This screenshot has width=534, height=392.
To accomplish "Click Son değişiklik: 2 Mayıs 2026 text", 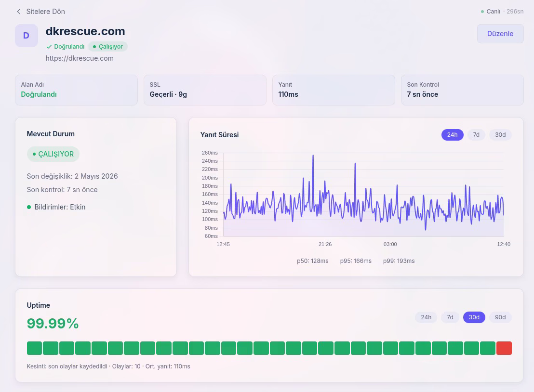I will pyautogui.click(x=72, y=176).
